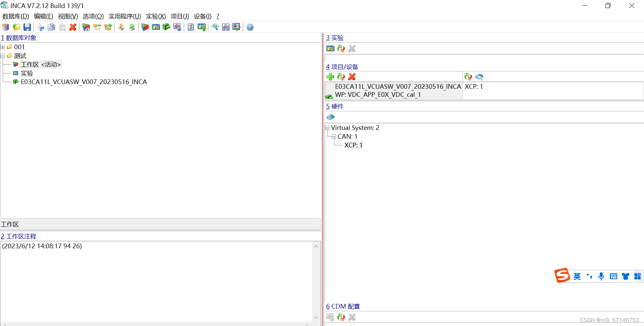Click the hardware configuration icon in section 5
Screen dimensions: 644x326
(x=330, y=117)
